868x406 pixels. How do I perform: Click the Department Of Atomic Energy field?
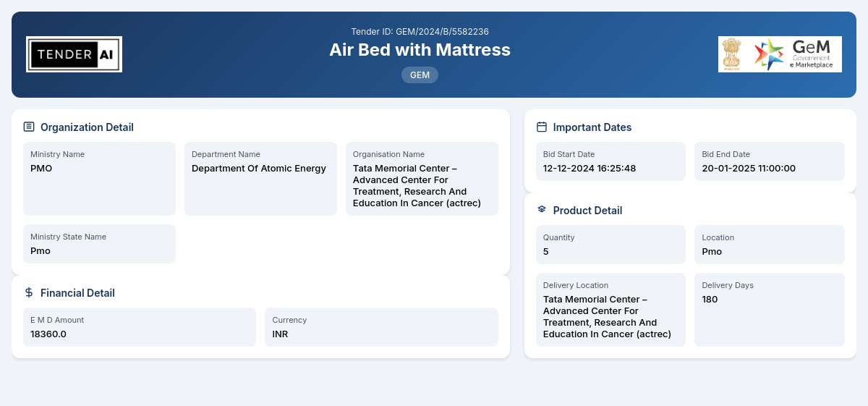(260, 179)
